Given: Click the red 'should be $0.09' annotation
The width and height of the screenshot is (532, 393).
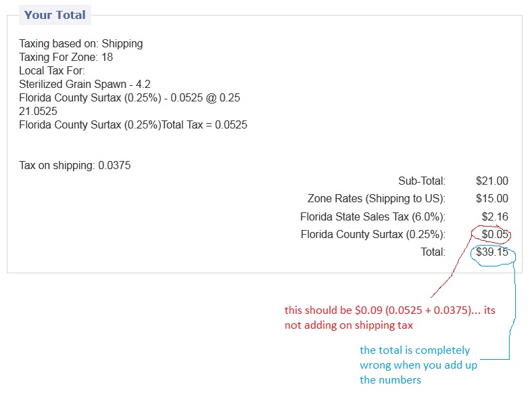Looking at the screenshot, I should coord(390,318).
